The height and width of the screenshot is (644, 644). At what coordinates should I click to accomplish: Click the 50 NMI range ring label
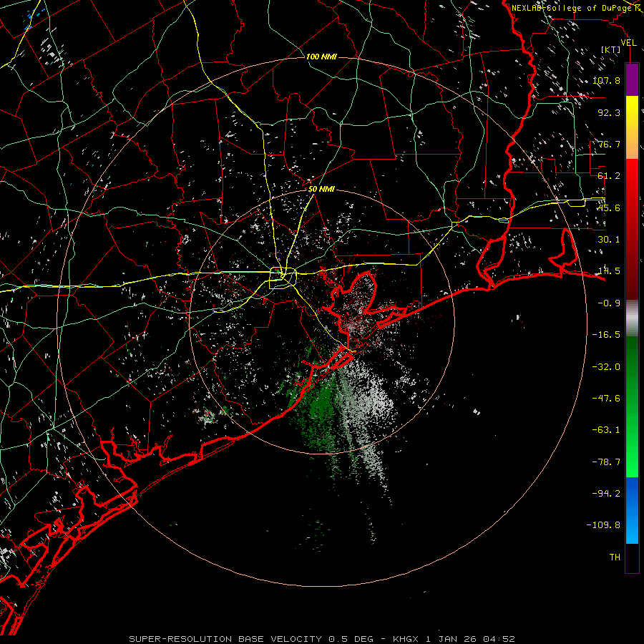pyautogui.click(x=321, y=189)
